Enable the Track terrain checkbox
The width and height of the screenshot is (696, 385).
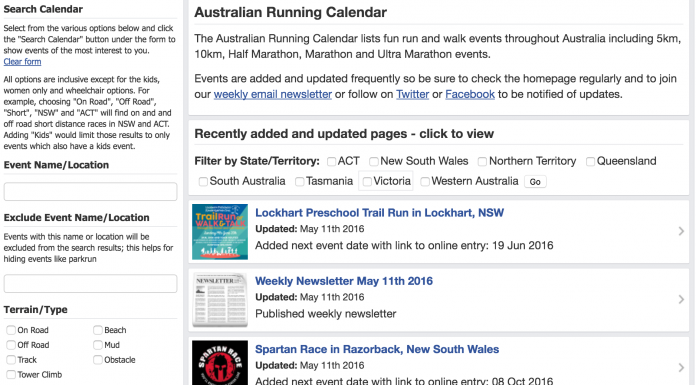[11, 360]
